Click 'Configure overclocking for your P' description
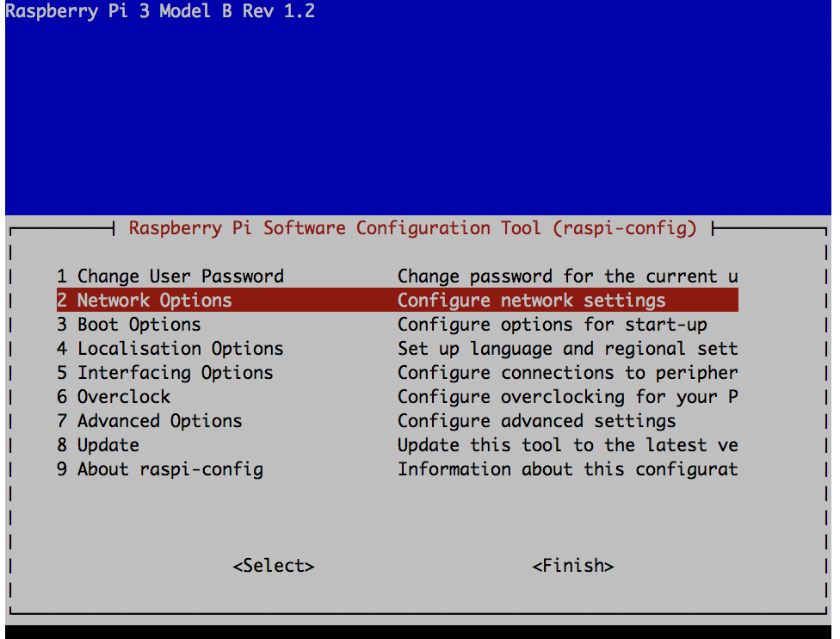Image resolution: width=840 pixels, height=639 pixels. (x=568, y=397)
